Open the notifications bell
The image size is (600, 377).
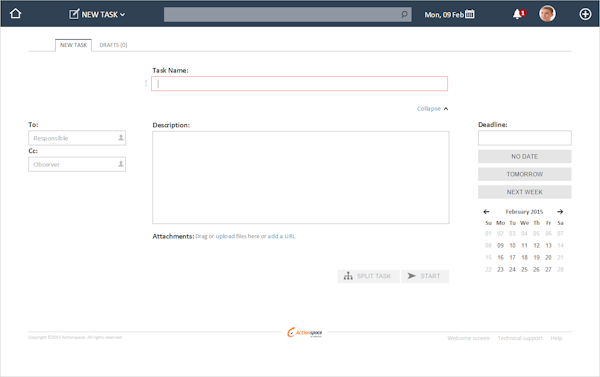tap(519, 14)
